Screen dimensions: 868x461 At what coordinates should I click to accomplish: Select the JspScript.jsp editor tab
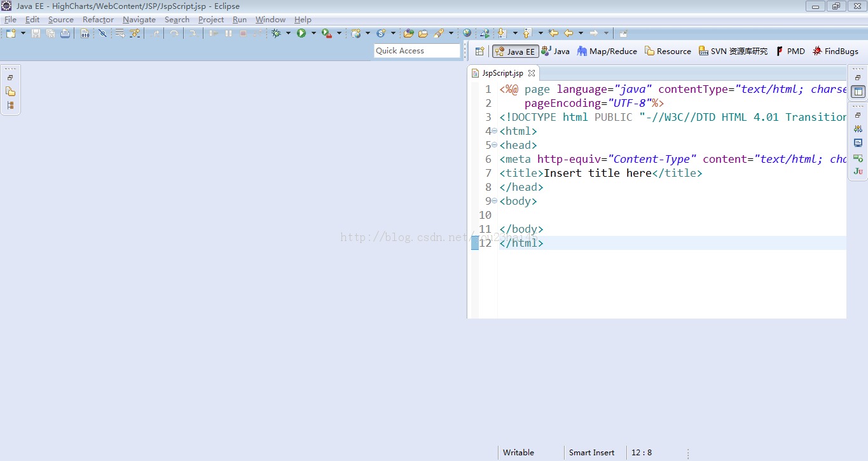(x=502, y=73)
